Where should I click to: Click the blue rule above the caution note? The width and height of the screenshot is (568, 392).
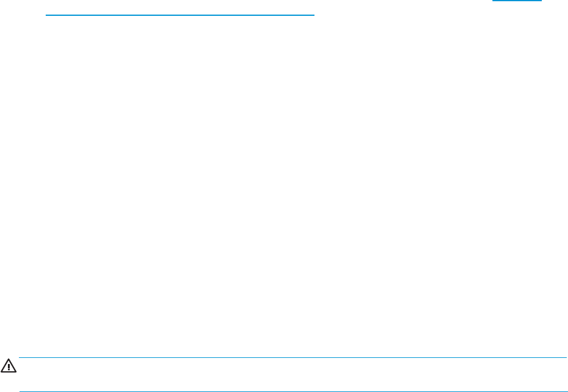[x=293, y=358]
